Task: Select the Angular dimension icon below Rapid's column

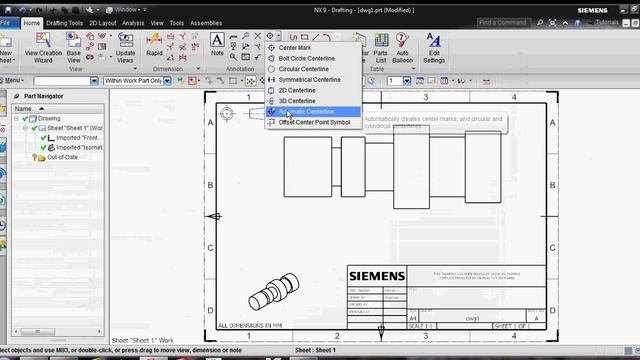Action: (171, 58)
